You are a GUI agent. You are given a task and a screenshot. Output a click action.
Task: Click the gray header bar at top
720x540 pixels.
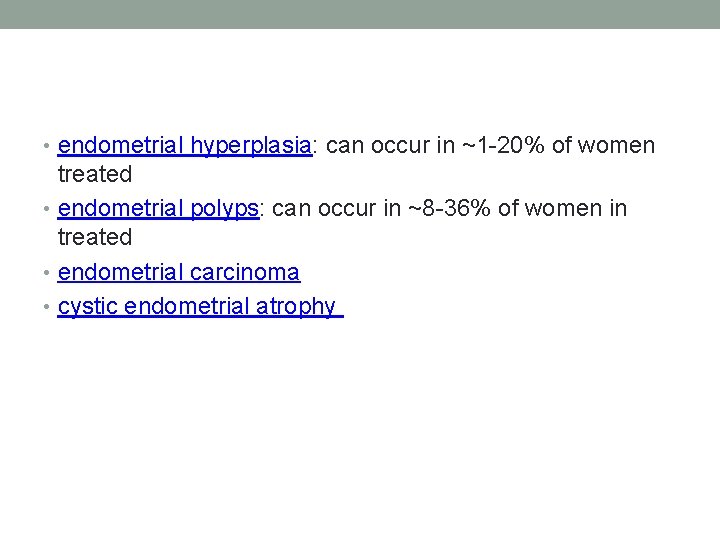pyautogui.click(x=360, y=14)
